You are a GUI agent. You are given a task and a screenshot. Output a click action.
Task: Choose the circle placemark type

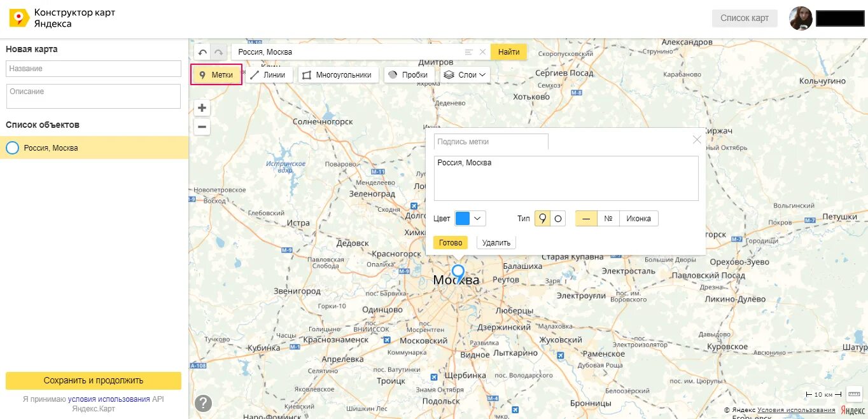coord(557,219)
